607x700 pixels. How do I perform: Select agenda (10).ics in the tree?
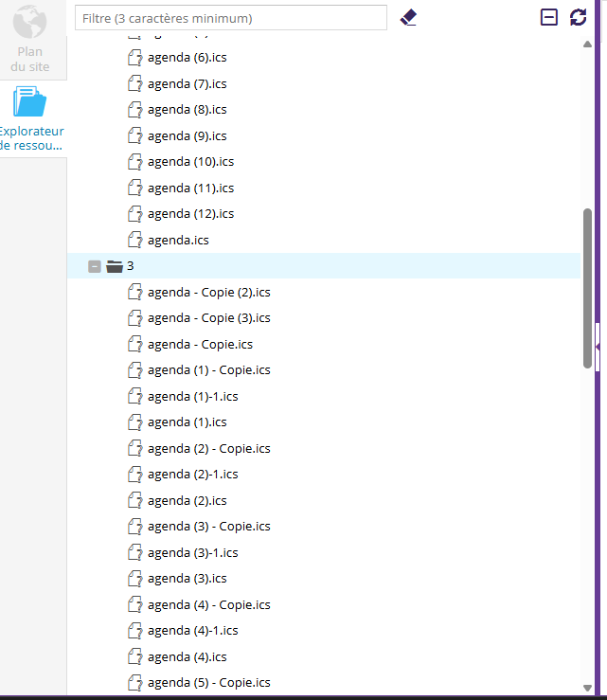pyautogui.click(x=190, y=162)
